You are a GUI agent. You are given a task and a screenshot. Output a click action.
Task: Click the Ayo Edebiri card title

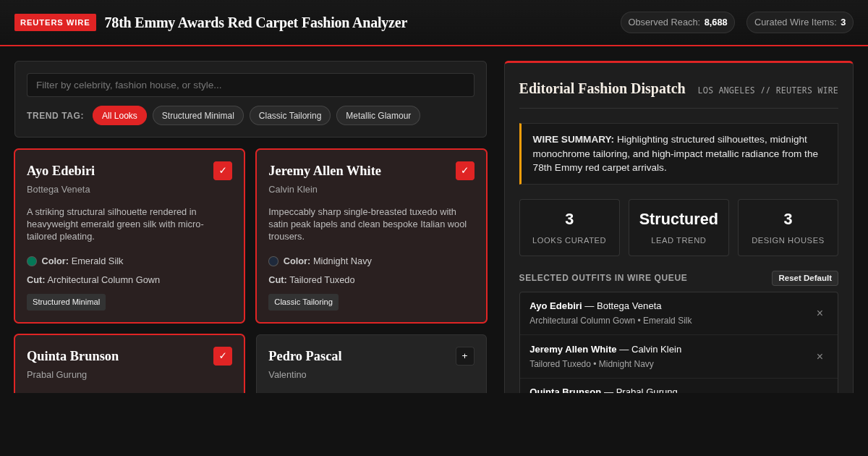(x=61, y=171)
